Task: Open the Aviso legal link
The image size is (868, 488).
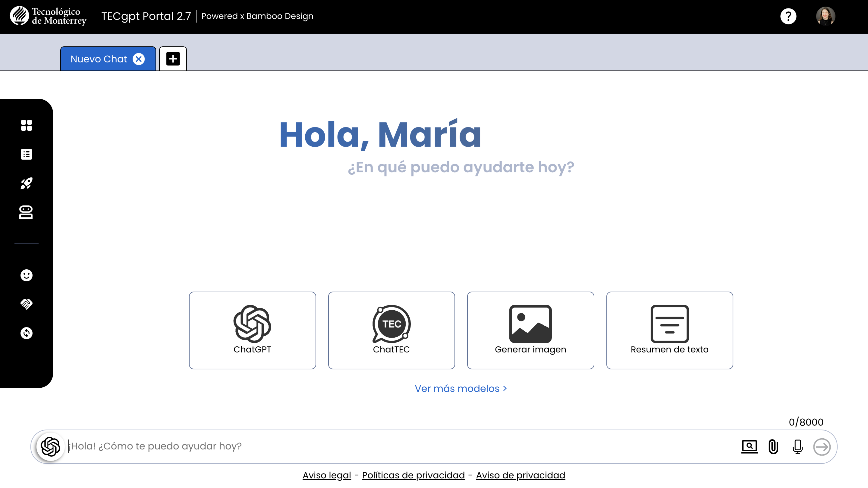Action: 326,475
